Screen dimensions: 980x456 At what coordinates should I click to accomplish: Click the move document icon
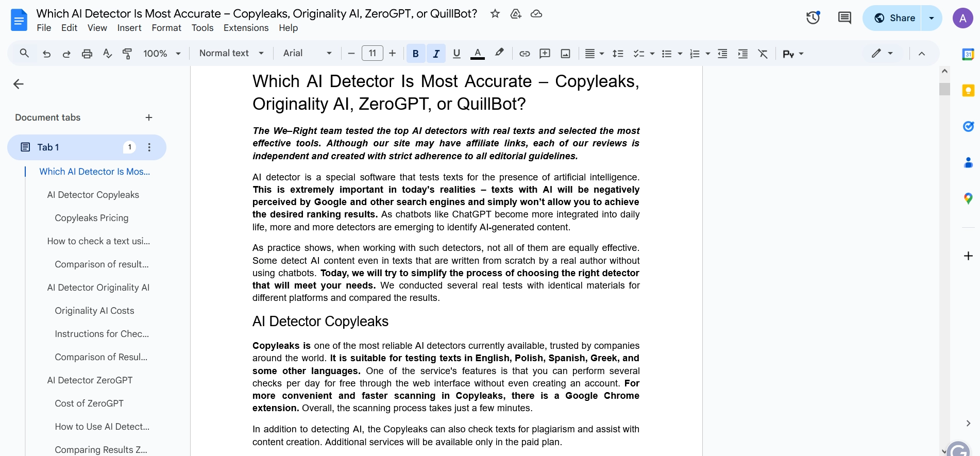click(516, 14)
